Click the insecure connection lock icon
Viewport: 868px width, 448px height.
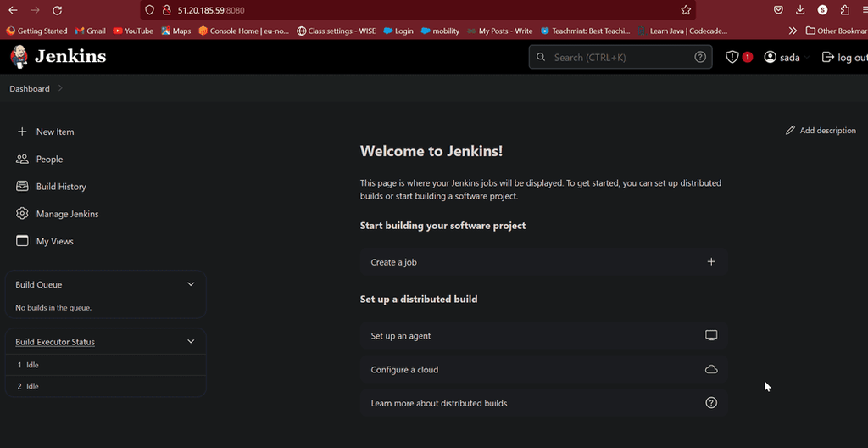[165, 10]
